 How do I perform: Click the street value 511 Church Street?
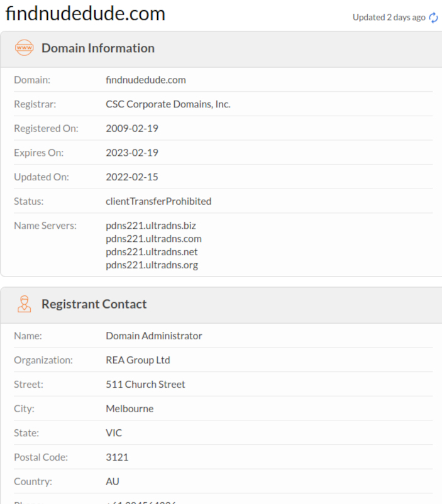[145, 385]
